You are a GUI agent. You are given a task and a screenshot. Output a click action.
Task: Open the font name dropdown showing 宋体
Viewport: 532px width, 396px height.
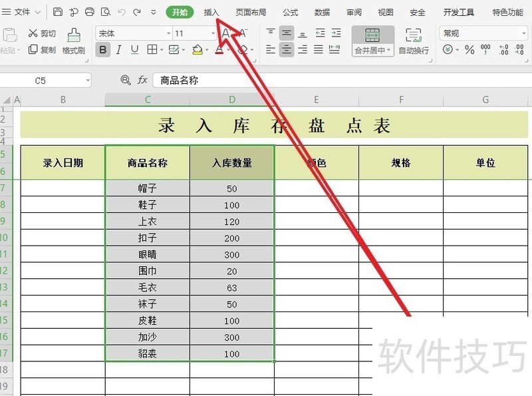pos(134,33)
